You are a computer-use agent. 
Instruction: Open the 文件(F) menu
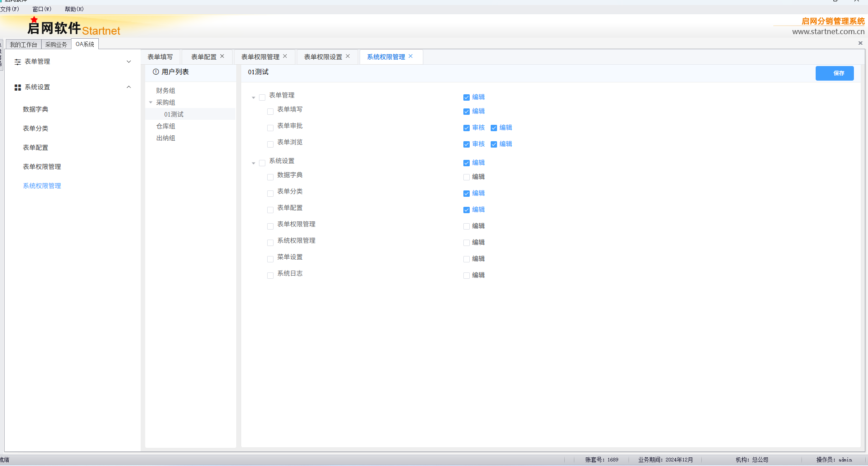(x=10, y=9)
